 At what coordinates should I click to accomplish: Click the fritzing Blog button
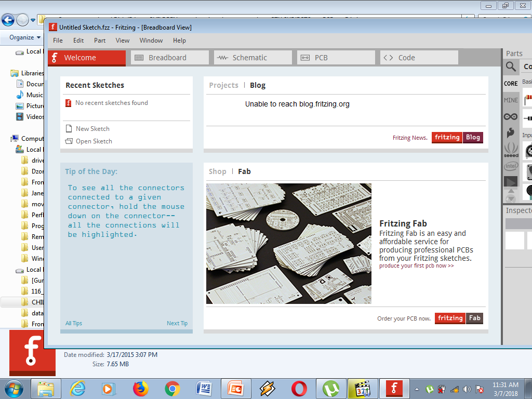pyautogui.click(x=457, y=137)
